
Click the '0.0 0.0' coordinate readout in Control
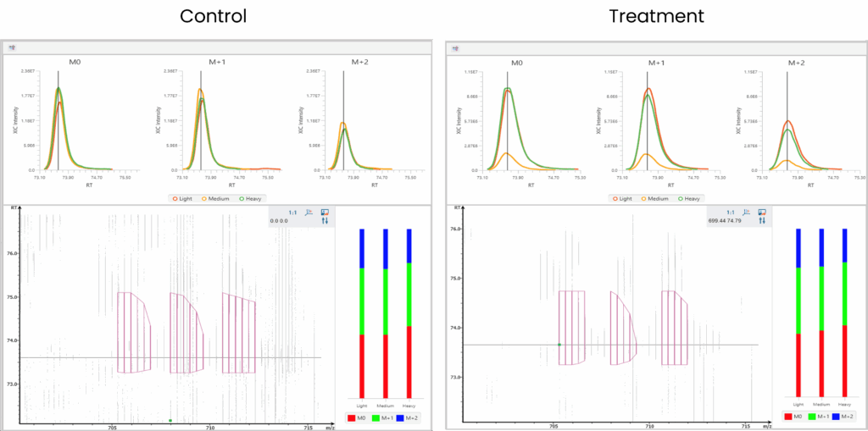pyautogui.click(x=278, y=221)
